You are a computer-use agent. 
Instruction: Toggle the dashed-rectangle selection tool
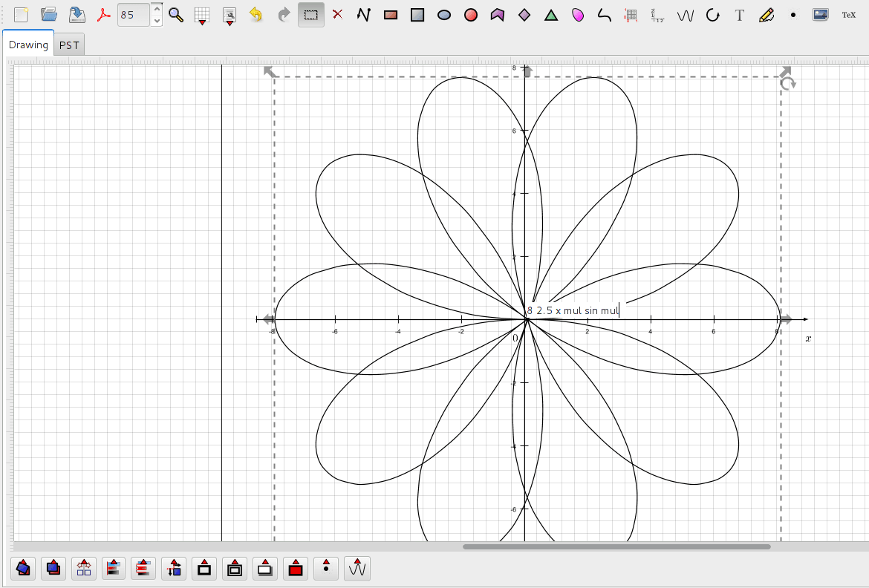pos(311,15)
